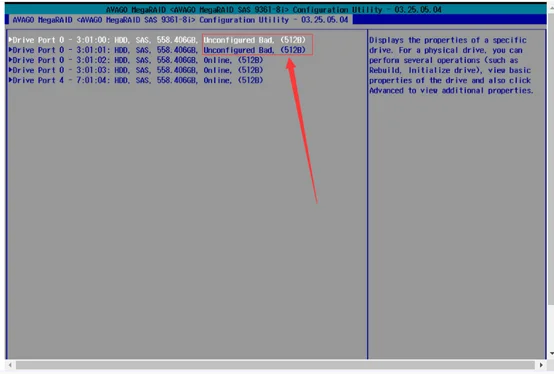The image size is (554, 374).
Task: Expand arrow beside drive 3:01:01
Action: click(x=10, y=50)
